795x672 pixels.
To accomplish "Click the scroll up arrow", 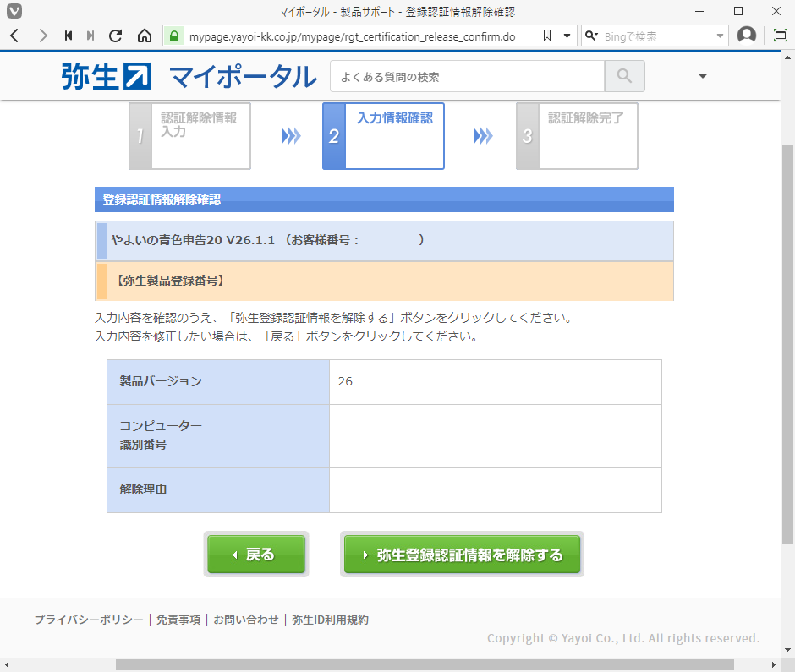I will tap(787, 57).
